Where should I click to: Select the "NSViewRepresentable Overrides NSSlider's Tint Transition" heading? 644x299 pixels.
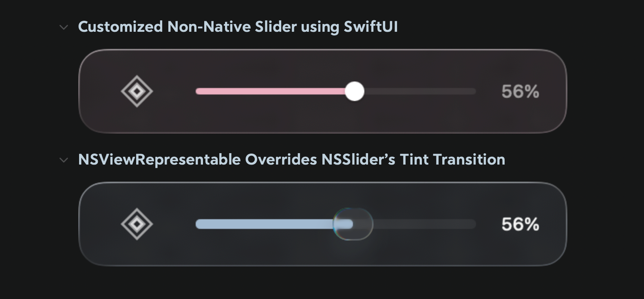(291, 160)
